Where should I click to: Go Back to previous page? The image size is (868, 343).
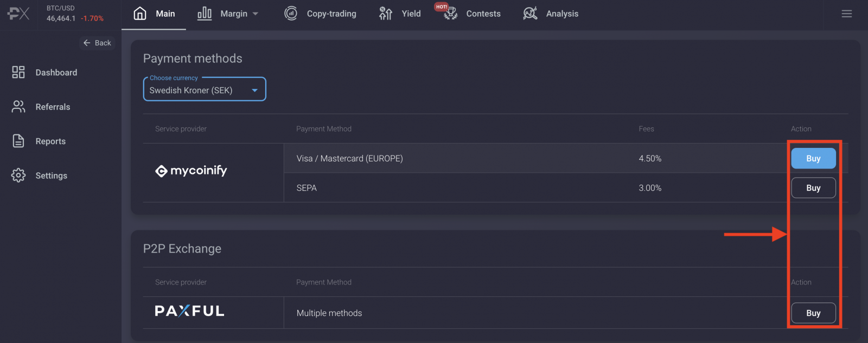(x=97, y=43)
